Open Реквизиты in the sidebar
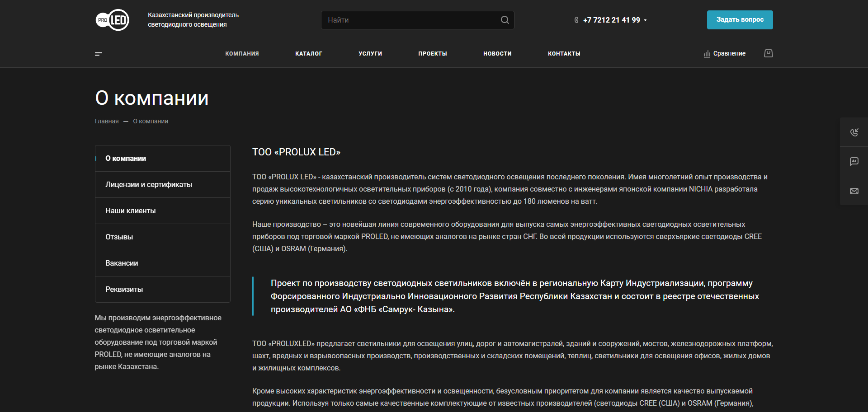Image resolution: width=868 pixels, height=412 pixels. pos(163,289)
